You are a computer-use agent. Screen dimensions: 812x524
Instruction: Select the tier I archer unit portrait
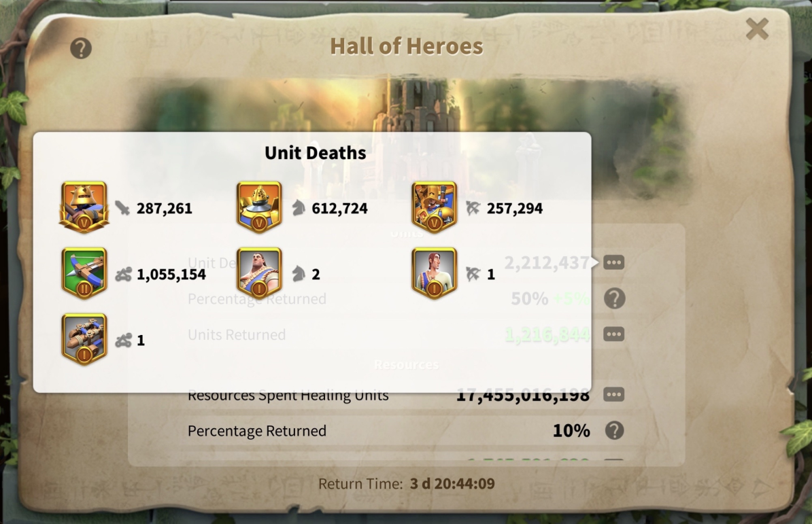[x=434, y=273]
